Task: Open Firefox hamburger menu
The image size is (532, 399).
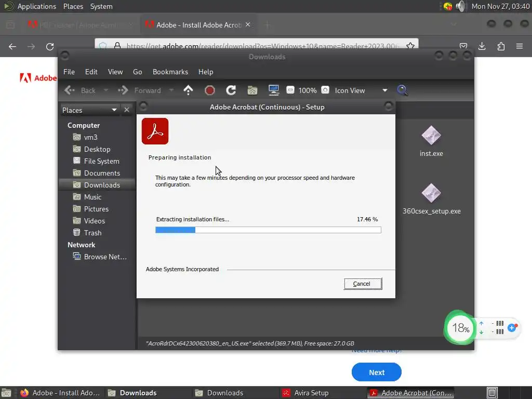Action: tap(520, 46)
